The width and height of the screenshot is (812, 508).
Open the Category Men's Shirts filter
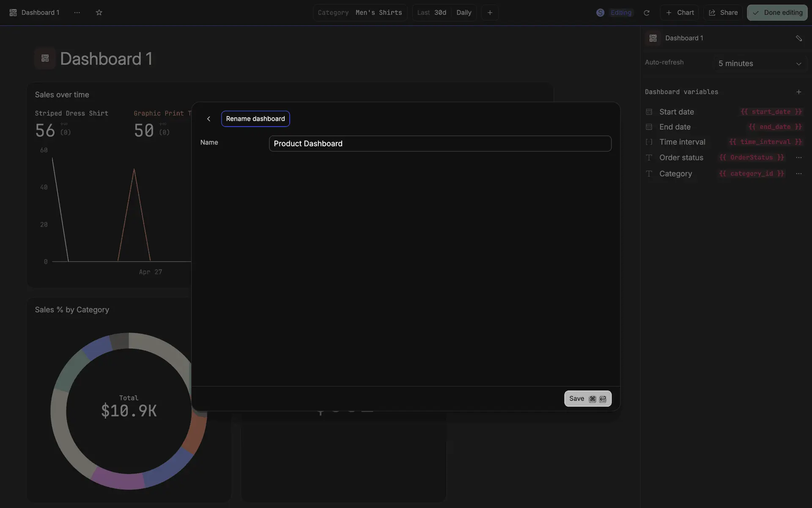pos(360,13)
